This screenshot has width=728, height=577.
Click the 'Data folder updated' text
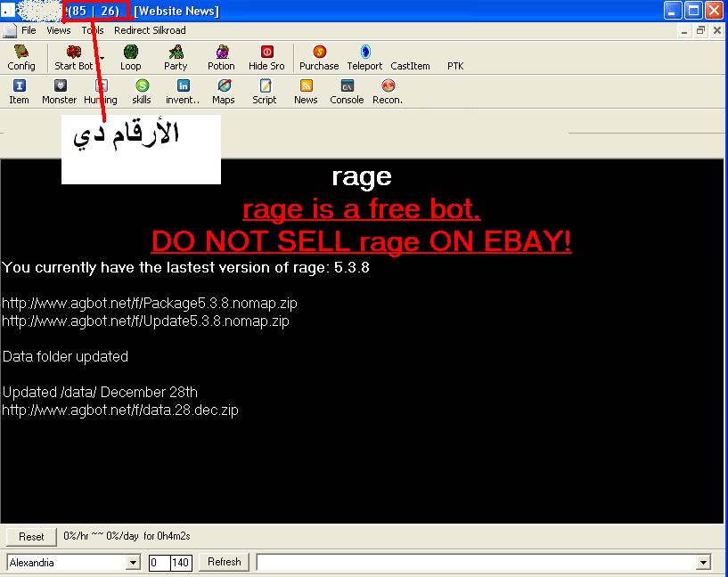[65, 357]
